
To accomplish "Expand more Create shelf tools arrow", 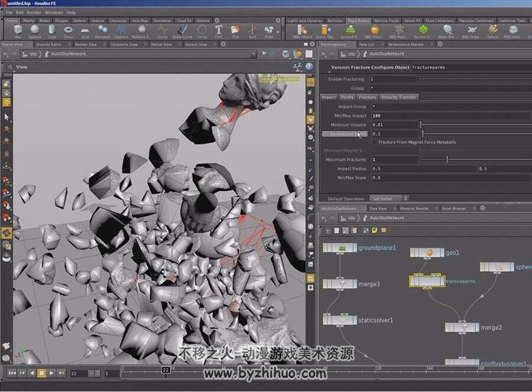I will point(278,31).
